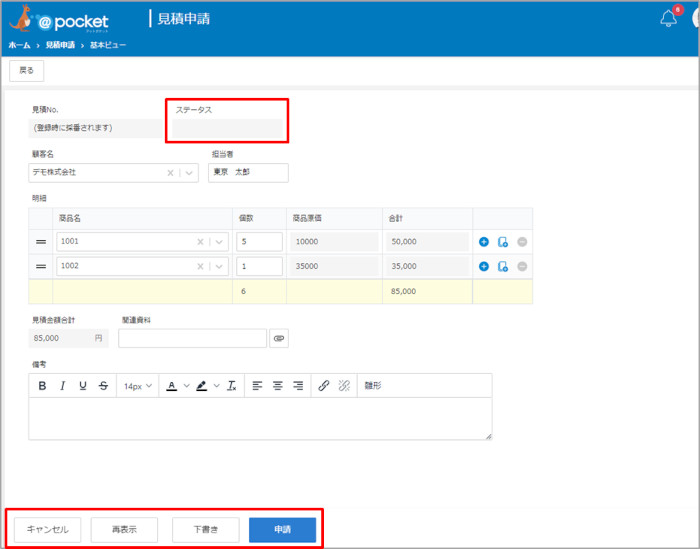Screen dimensions: 700x549
Task: Open 基本ビュー breadcrumb link
Action: (108, 45)
